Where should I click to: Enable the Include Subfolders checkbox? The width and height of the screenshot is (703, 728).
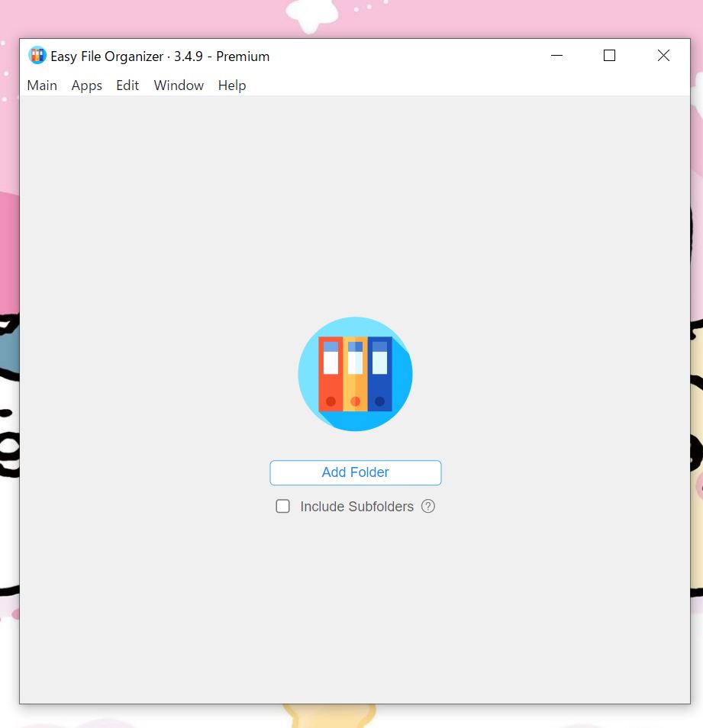[282, 506]
